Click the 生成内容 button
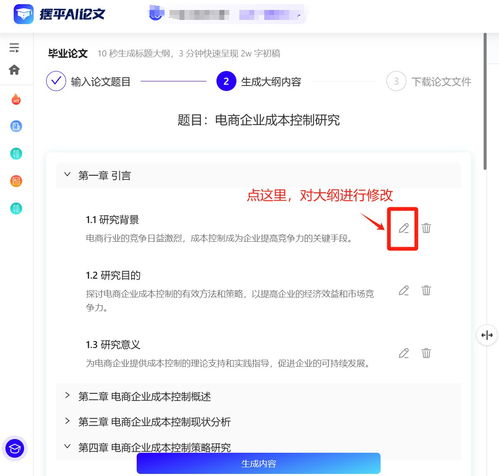 pos(258,463)
